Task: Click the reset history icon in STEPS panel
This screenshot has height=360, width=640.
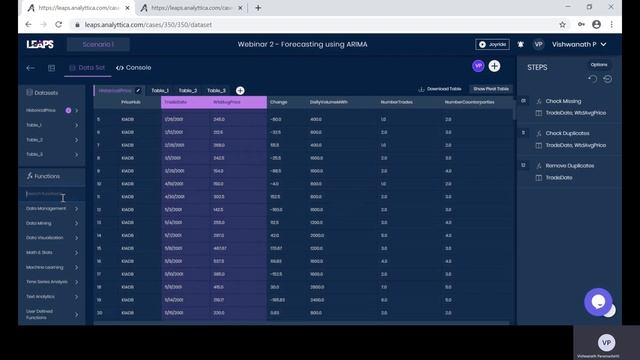Action: click(x=607, y=79)
